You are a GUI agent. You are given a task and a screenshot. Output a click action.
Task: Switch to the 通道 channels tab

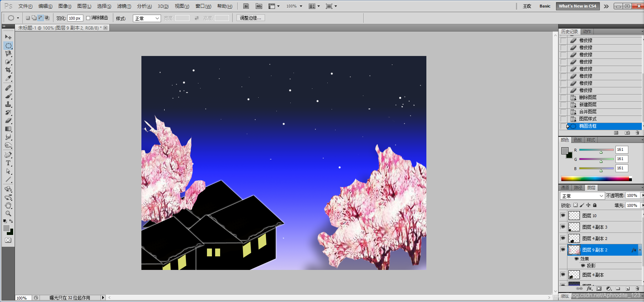click(565, 188)
